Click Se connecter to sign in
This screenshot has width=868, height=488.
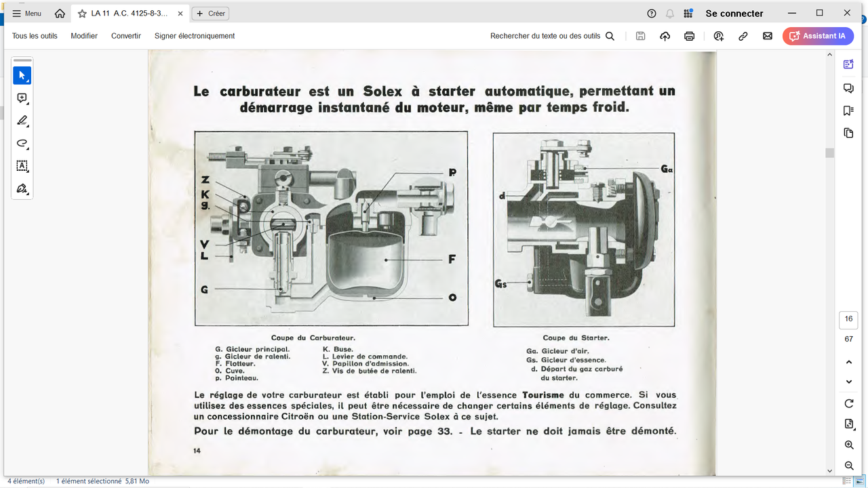click(x=734, y=14)
